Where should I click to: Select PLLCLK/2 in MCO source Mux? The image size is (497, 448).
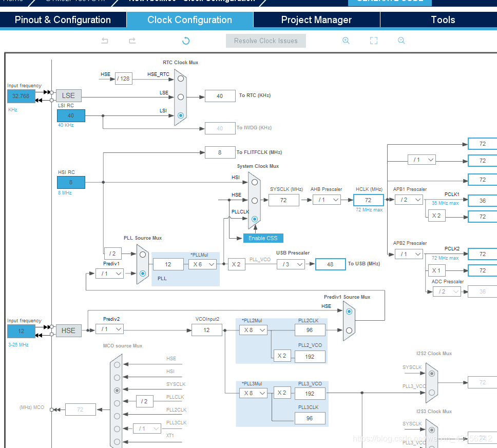coord(117,403)
